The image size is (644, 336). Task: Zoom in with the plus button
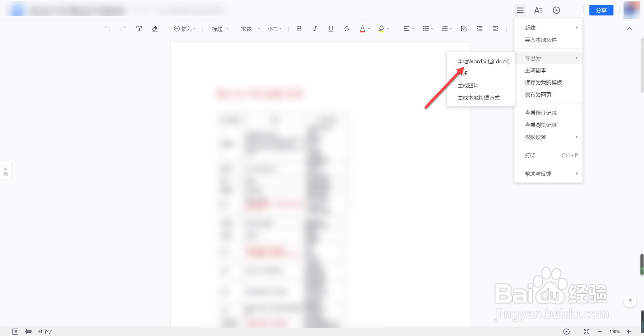click(x=629, y=332)
